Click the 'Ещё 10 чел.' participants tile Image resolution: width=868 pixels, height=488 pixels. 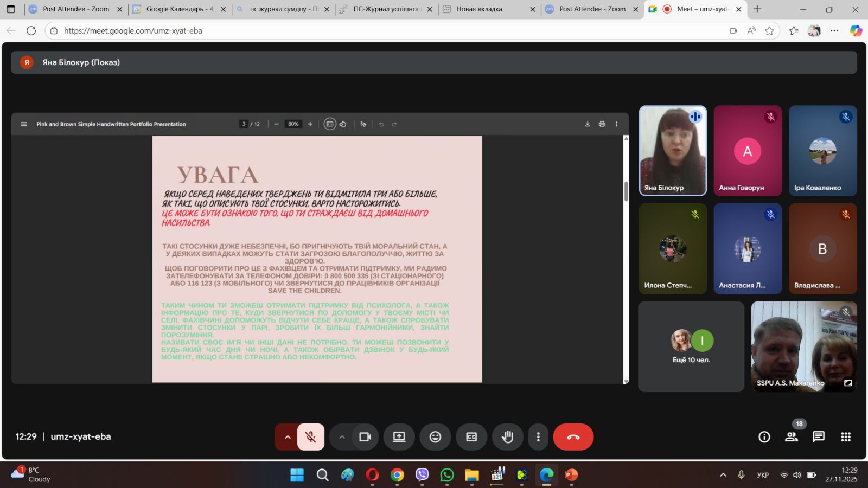point(691,346)
